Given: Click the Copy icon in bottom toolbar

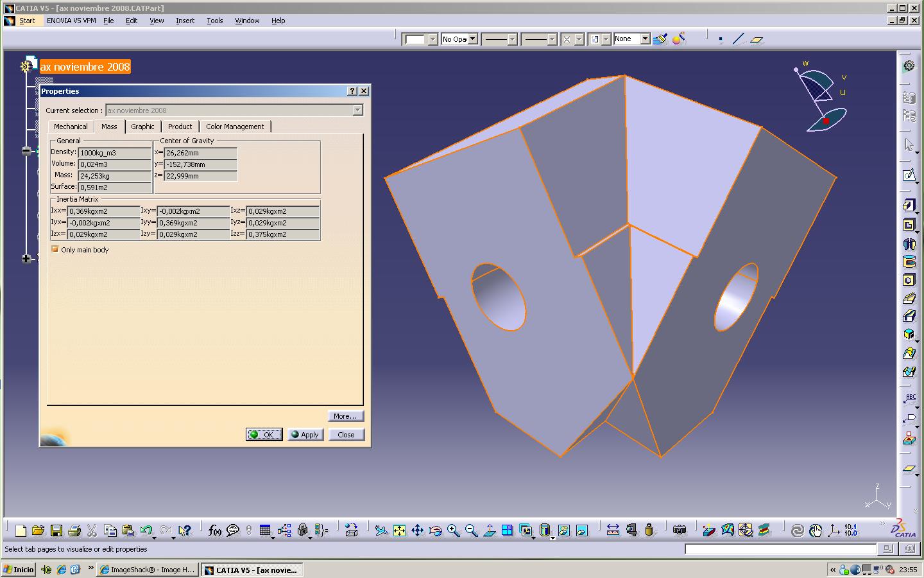Looking at the screenshot, I should [110, 530].
